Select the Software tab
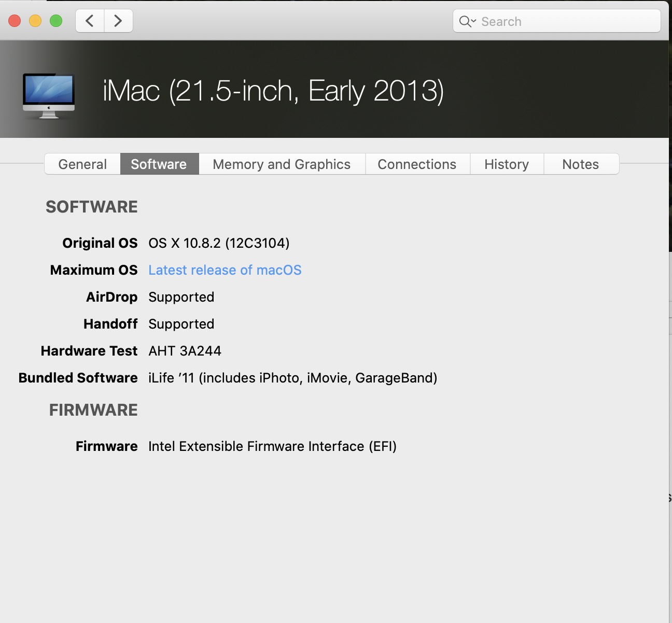The height and width of the screenshot is (623, 672). pos(159,164)
